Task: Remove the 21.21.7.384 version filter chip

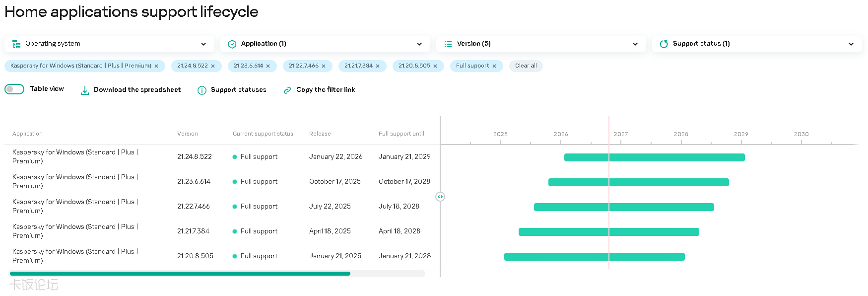Action: [x=378, y=66]
